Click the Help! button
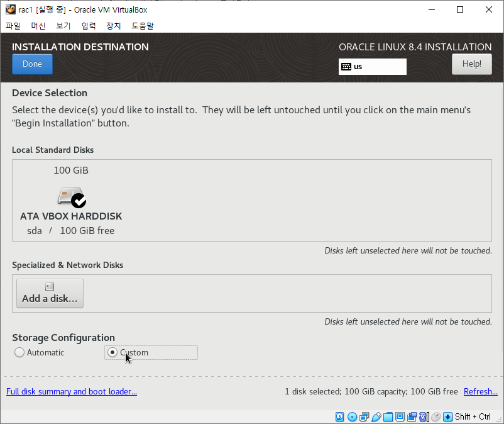504x424 pixels. [472, 64]
